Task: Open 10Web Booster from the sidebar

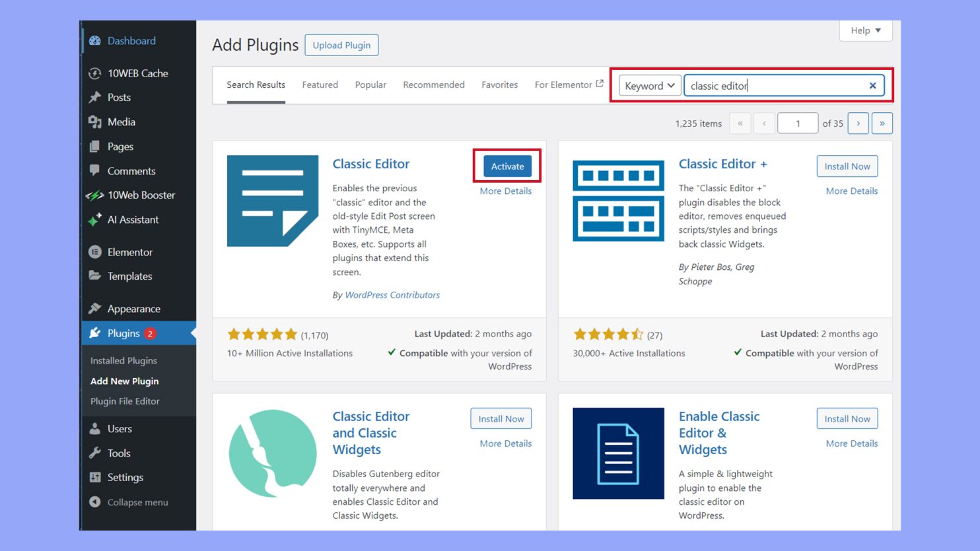Action: click(x=95, y=195)
